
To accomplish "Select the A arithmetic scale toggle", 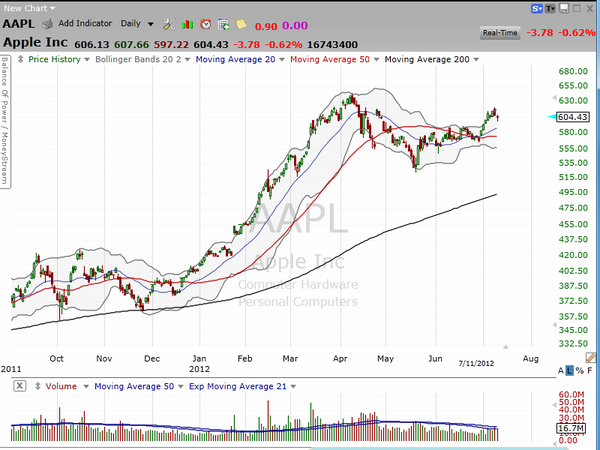I will 561,370.
